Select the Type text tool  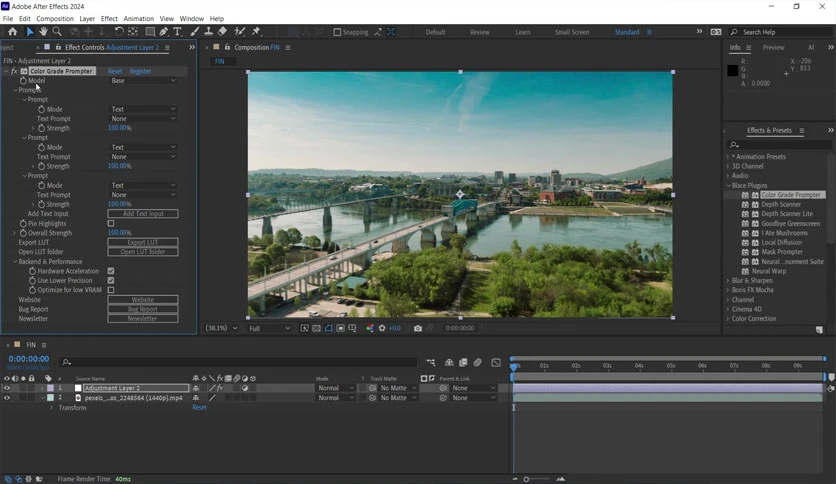tap(178, 32)
